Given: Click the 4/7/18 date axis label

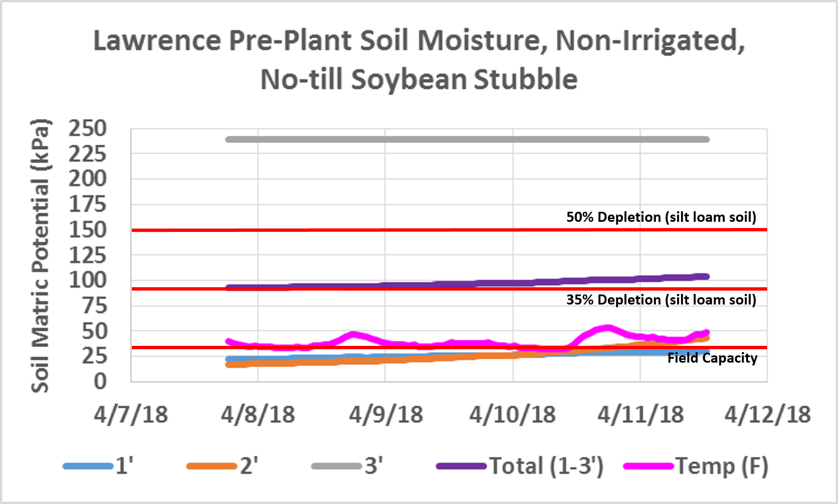Looking at the screenshot, I should click(x=131, y=415).
